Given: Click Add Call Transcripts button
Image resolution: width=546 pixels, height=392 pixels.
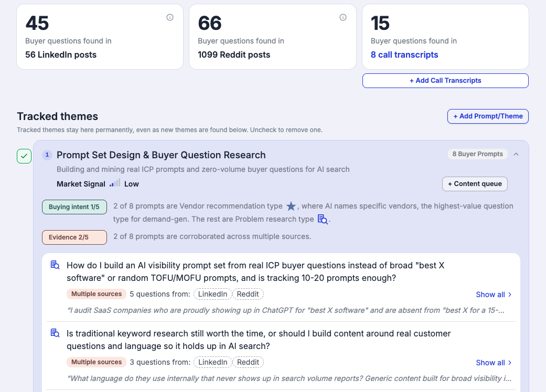Looking at the screenshot, I should point(445,81).
